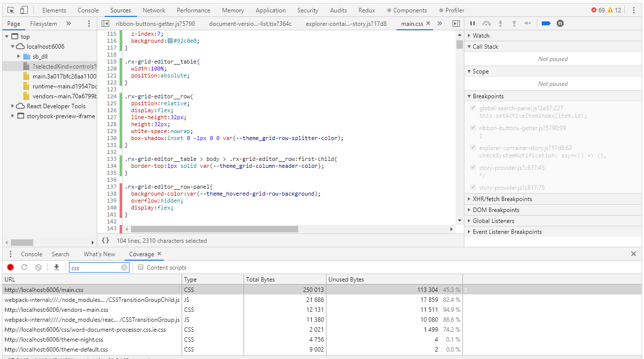Open the DevTools customize menu

pos(634,10)
